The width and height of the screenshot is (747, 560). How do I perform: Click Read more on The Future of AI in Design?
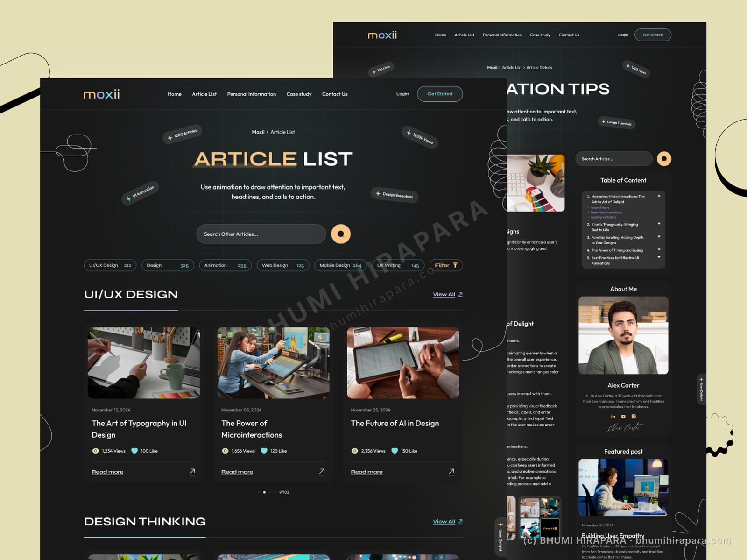[x=366, y=472]
